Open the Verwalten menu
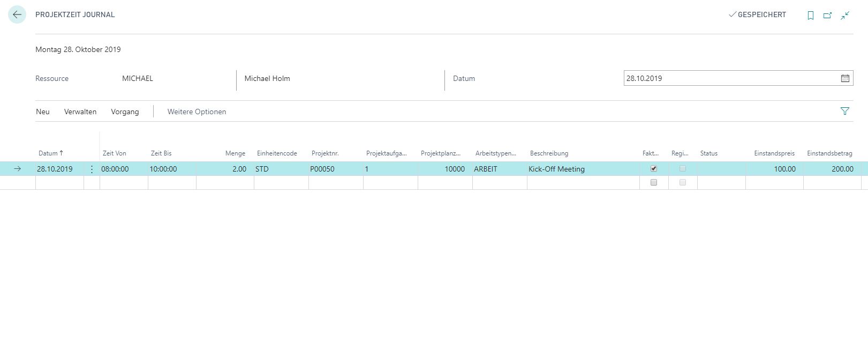 point(80,112)
